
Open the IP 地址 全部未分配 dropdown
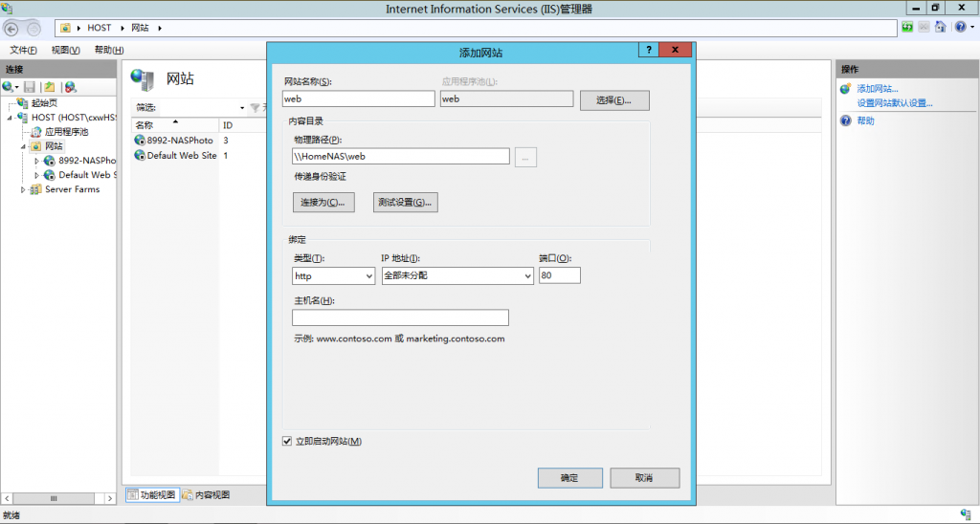pyautogui.click(x=457, y=275)
